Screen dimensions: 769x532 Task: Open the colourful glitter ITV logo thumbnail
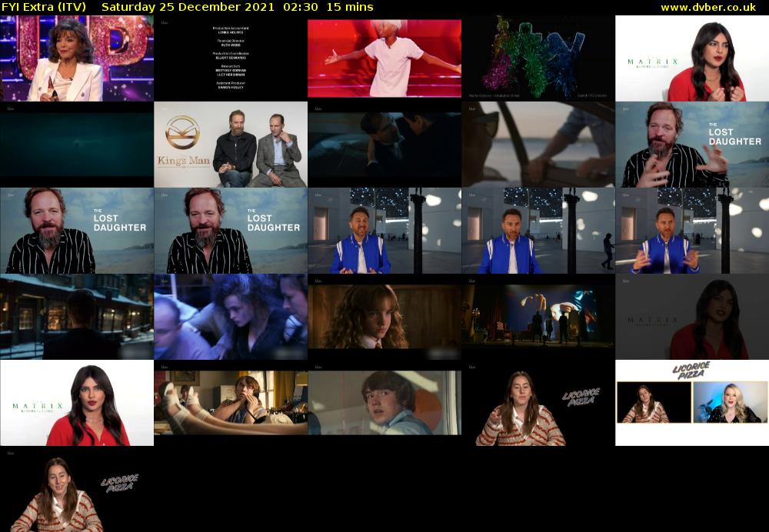point(538,58)
